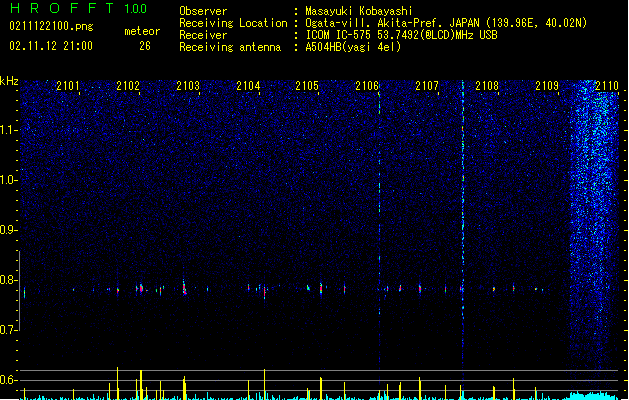629x400 pixels.
Task: Click the 2105 time marker
Action: click(x=307, y=85)
